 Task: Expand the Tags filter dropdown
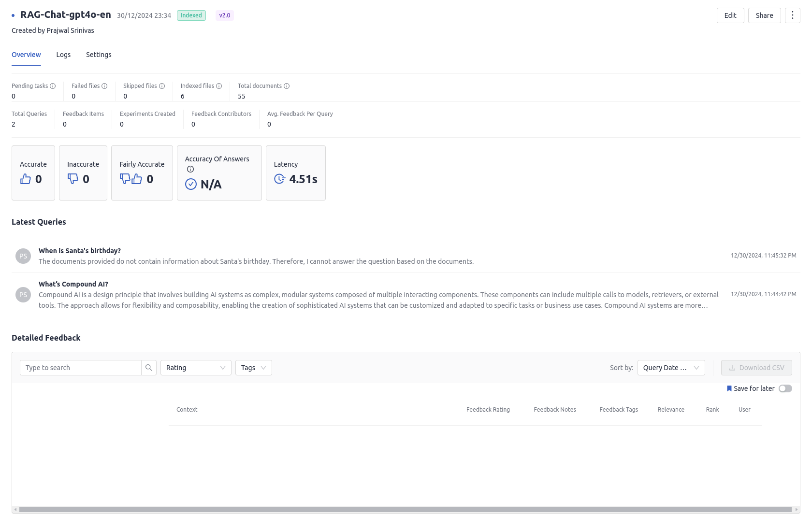click(253, 368)
